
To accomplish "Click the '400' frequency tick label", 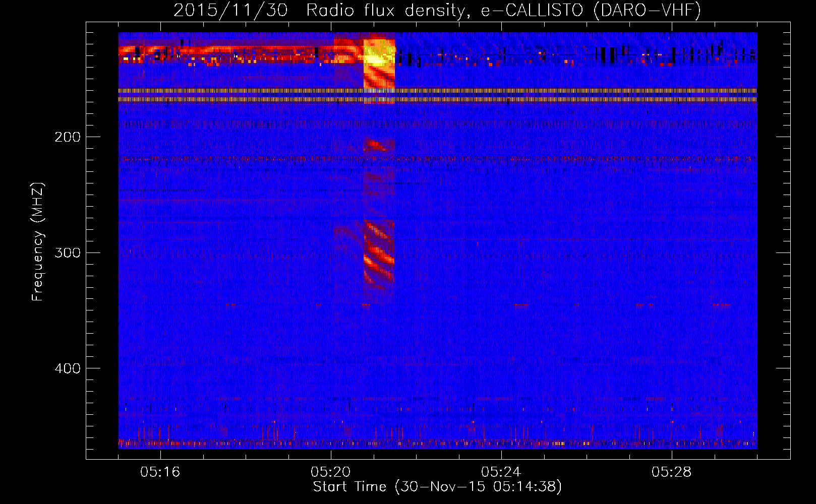I will pos(68,368).
